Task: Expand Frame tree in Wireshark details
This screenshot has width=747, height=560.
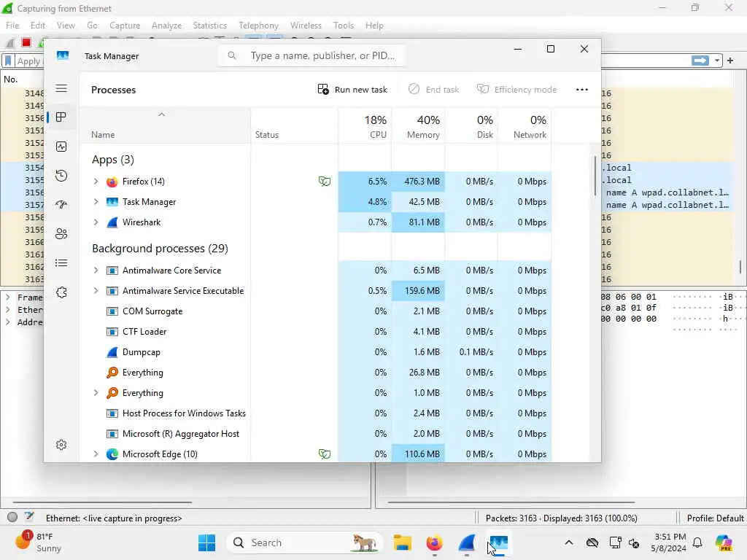Action: (x=7, y=297)
